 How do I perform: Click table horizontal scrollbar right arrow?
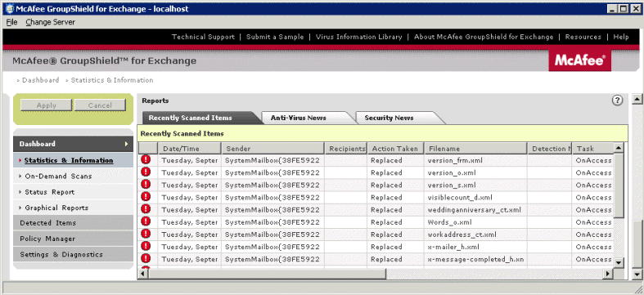tap(608, 273)
